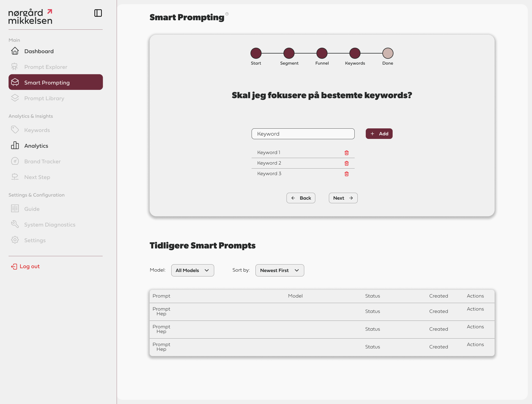
Task: Click the Smart Prompting help icon
Action: pyautogui.click(x=227, y=14)
